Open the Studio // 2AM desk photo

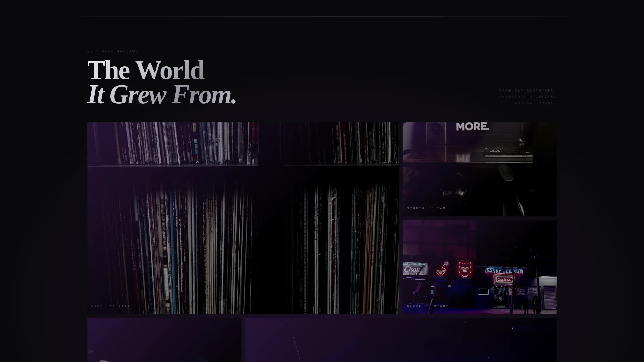(x=480, y=169)
